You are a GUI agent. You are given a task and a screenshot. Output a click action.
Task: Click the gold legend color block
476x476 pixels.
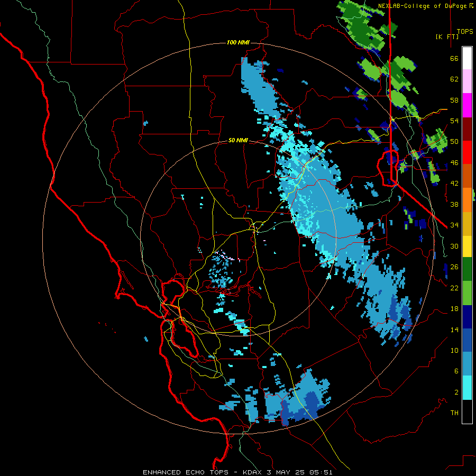click(467, 224)
